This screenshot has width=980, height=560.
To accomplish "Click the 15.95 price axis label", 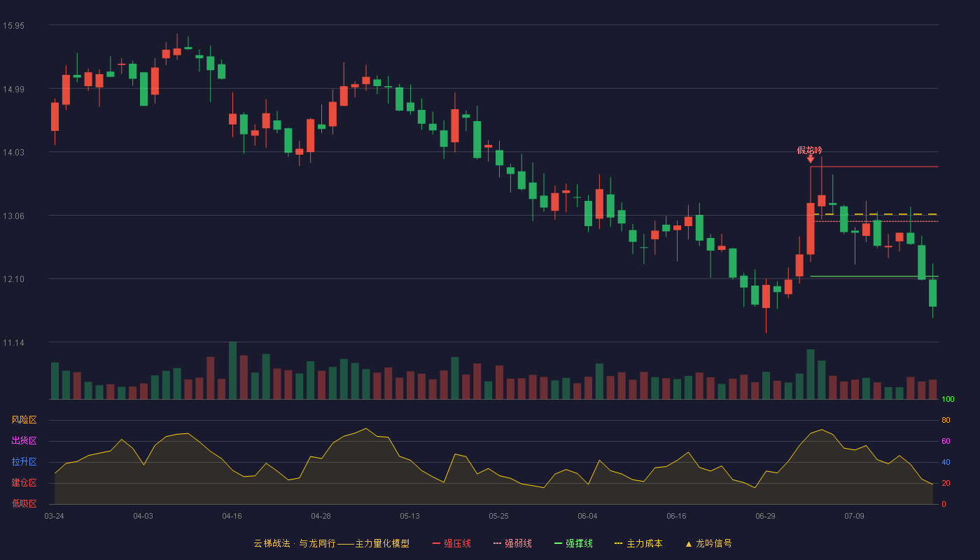I will [13, 25].
